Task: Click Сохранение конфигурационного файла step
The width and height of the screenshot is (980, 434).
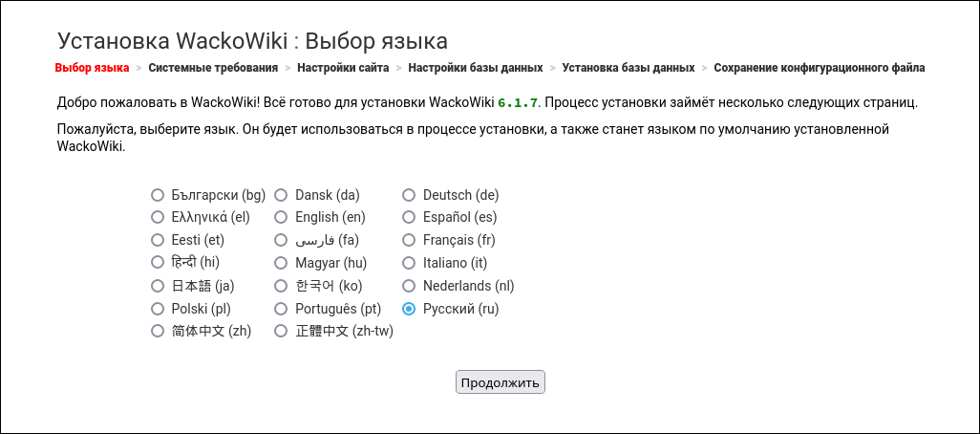Action: click(820, 68)
